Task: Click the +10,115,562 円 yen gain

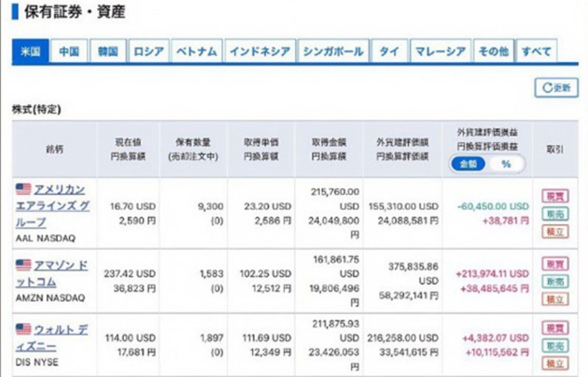Action: point(497,352)
